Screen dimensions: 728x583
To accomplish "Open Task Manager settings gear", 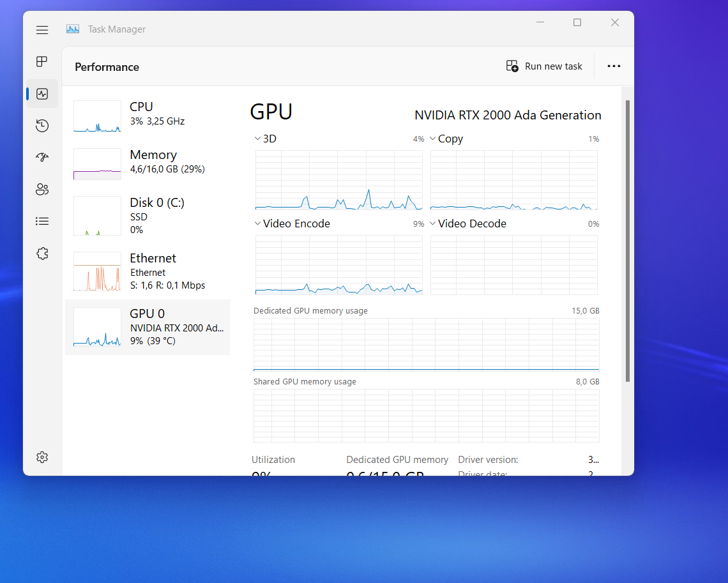I will (42, 457).
